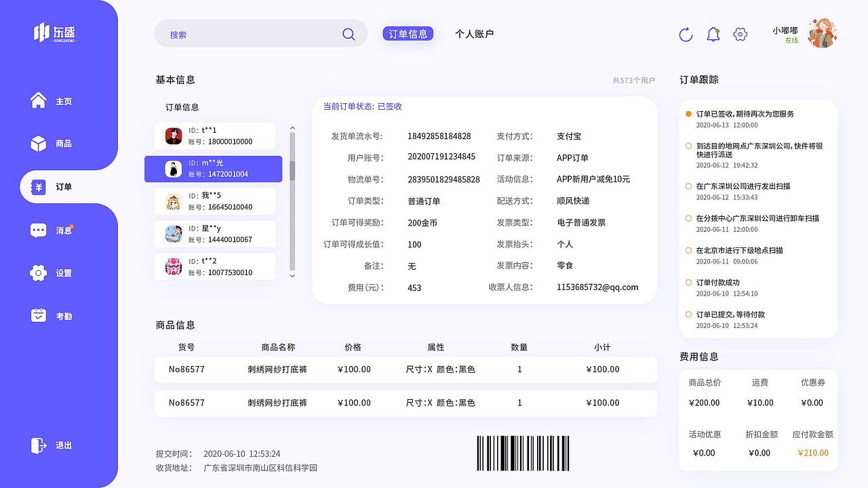
Task: Click avatar of user 我**5
Action: pyautogui.click(x=174, y=201)
